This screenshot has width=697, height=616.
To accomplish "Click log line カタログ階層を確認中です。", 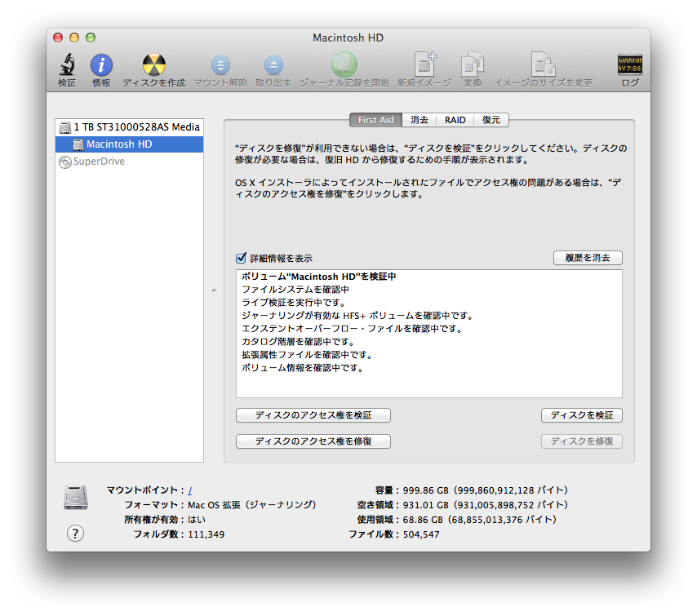I will [x=298, y=342].
